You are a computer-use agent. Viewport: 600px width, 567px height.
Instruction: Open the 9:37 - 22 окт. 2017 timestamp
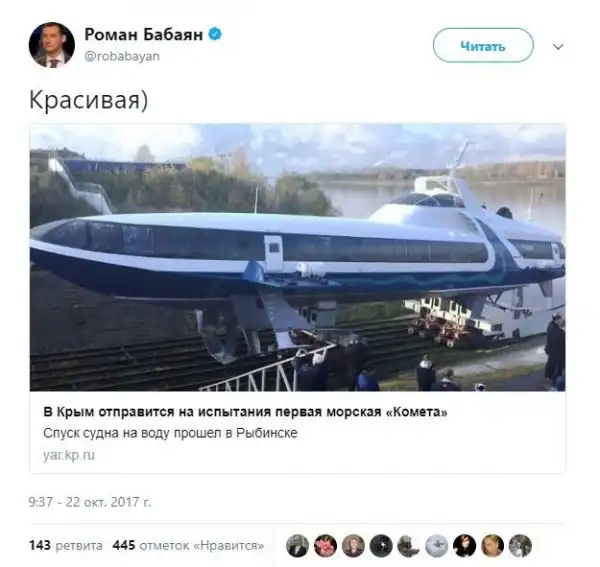click(90, 502)
